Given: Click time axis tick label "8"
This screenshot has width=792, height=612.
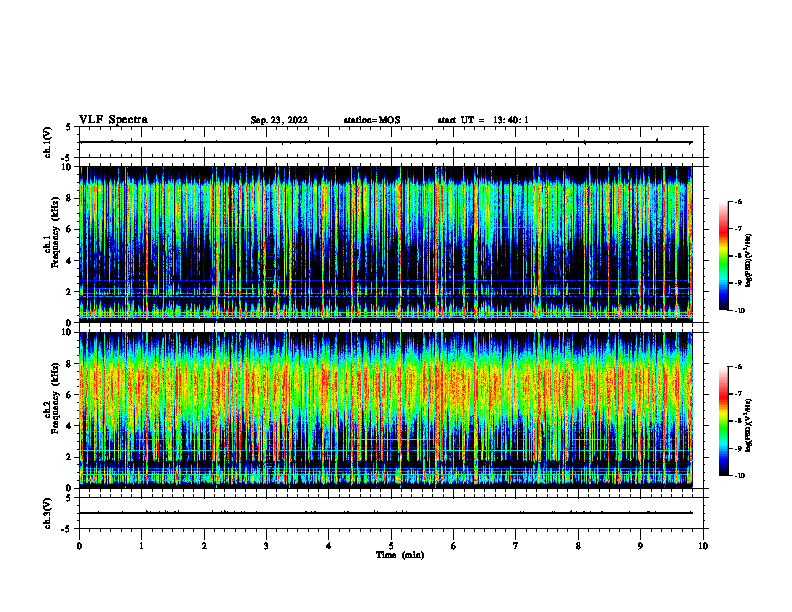Looking at the screenshot, I should pyautogui.click(x=578, y=546).
